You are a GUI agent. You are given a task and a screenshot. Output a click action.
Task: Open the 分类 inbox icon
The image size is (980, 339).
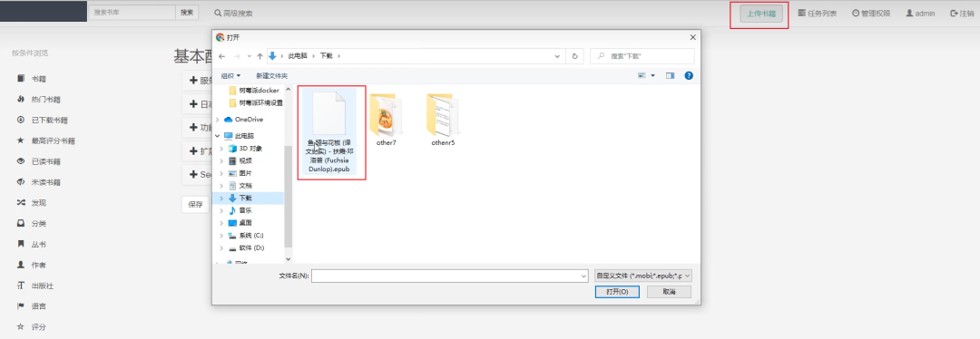pos(21,224)
